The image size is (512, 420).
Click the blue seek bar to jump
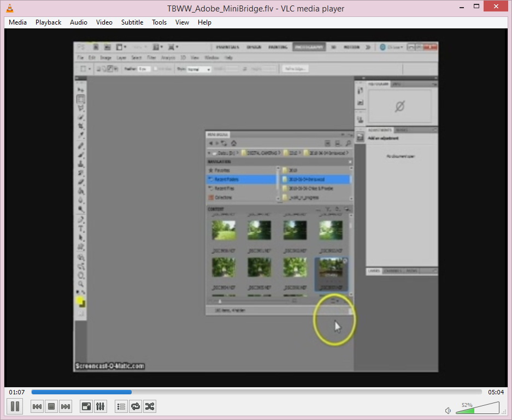256,392
